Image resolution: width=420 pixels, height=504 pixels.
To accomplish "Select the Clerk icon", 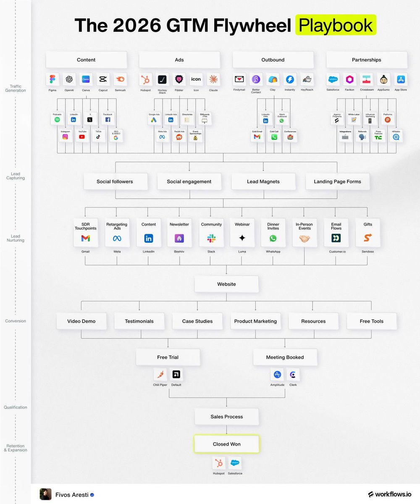I will click(293, 374).
